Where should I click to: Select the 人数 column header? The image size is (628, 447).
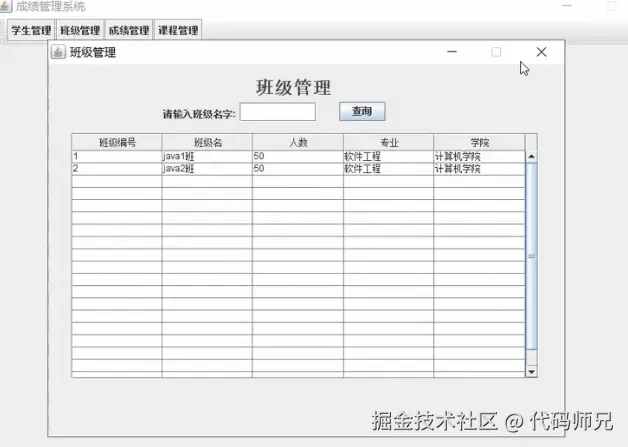pos(298,142)
